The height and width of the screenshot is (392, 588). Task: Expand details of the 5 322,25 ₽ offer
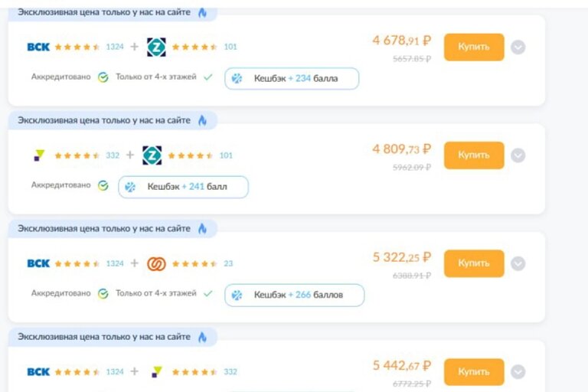pos(518,264)
